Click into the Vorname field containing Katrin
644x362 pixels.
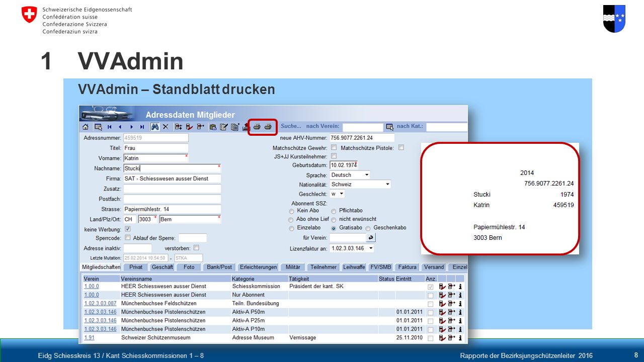click(x=155, y=158)
